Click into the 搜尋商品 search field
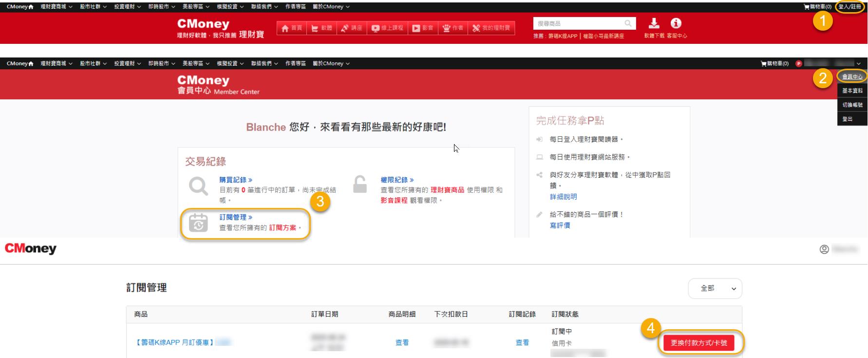868x358 pixels. coord(579,23)
